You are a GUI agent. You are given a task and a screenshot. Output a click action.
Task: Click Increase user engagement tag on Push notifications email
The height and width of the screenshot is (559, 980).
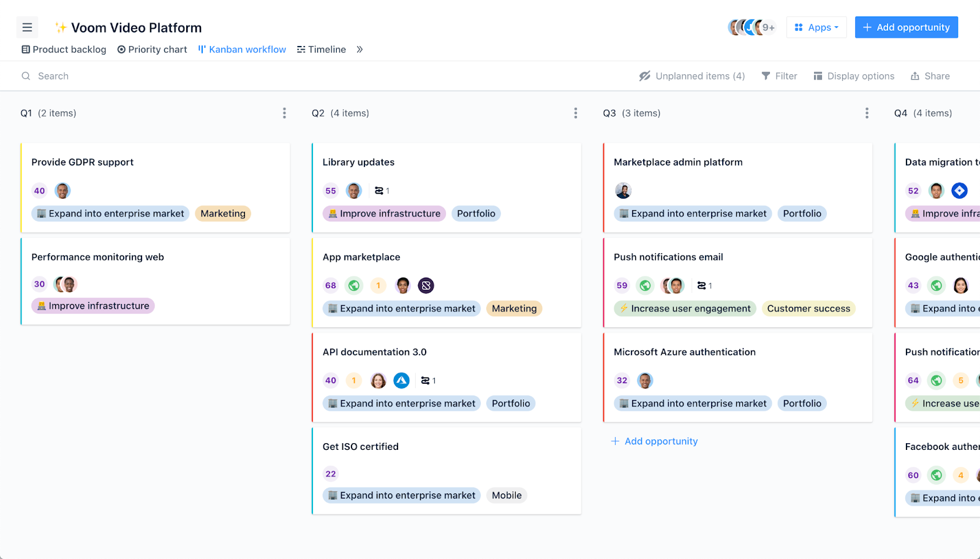pyautogui.click(x=685, y=309)
